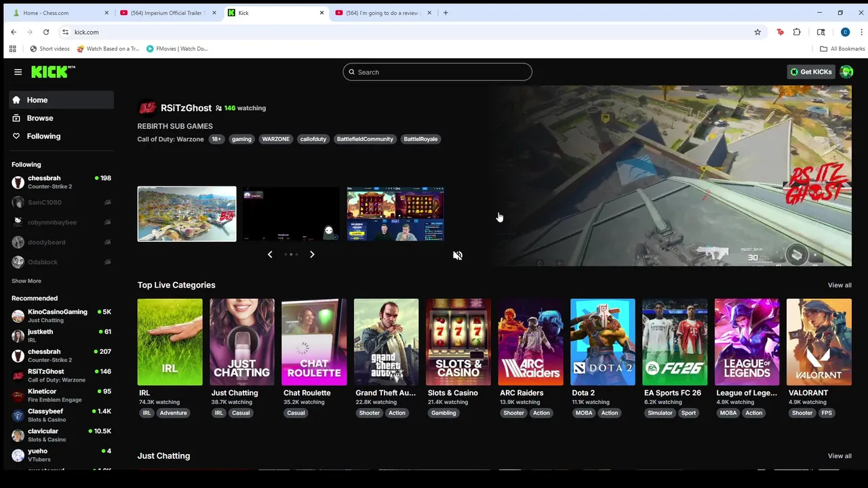Click the BattleRoyale tag
Image resolution: width=868 pixels, height=488 pixels.
point(420,139)
